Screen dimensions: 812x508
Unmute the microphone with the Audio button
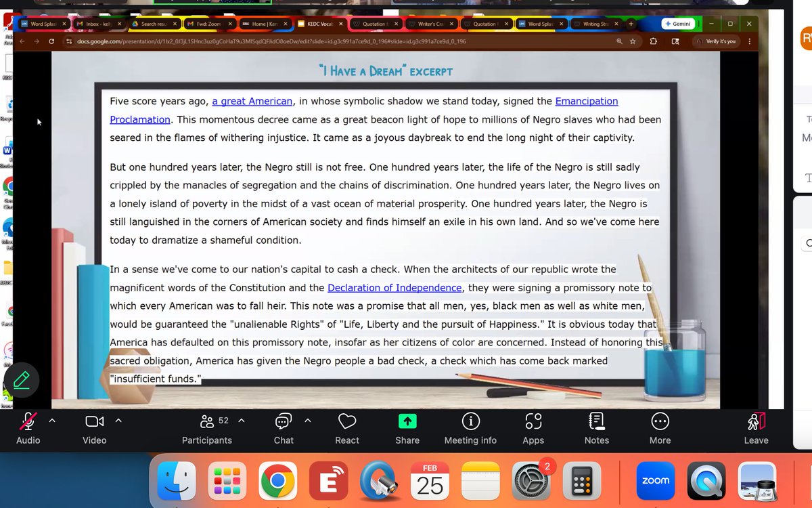28,429
